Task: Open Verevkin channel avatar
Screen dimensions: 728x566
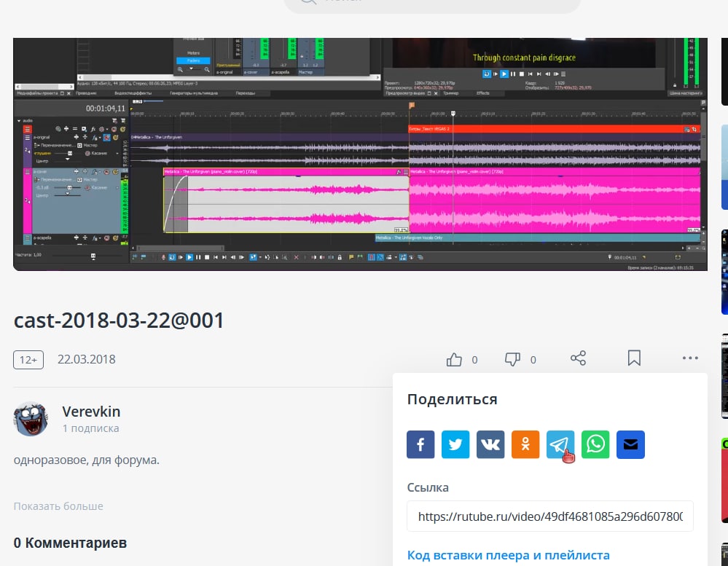Action: 31,419
